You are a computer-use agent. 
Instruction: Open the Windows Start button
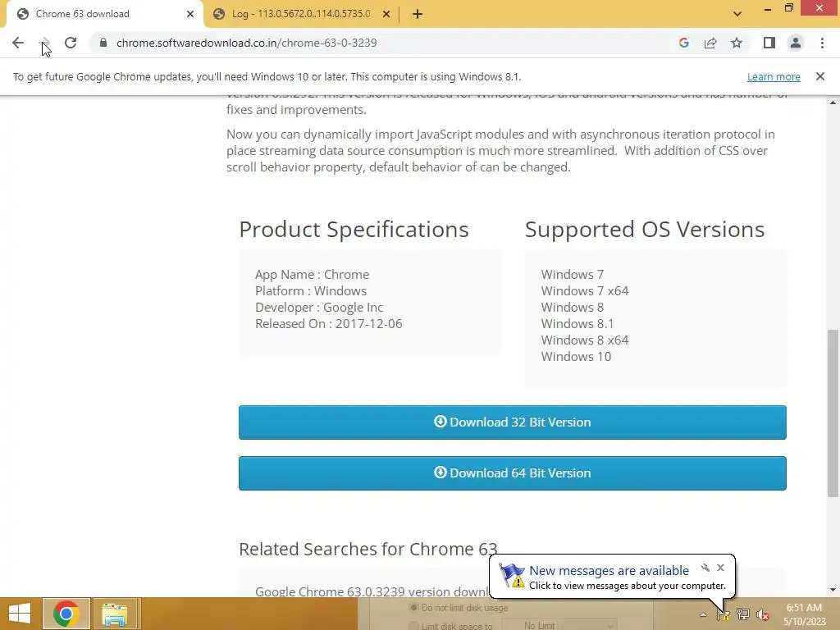tap(20, 614)
